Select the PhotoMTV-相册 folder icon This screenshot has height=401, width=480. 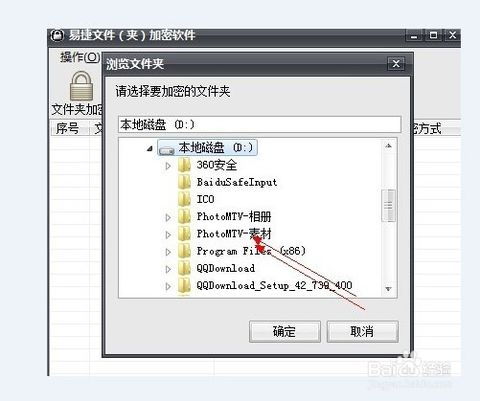coord(184,217)
